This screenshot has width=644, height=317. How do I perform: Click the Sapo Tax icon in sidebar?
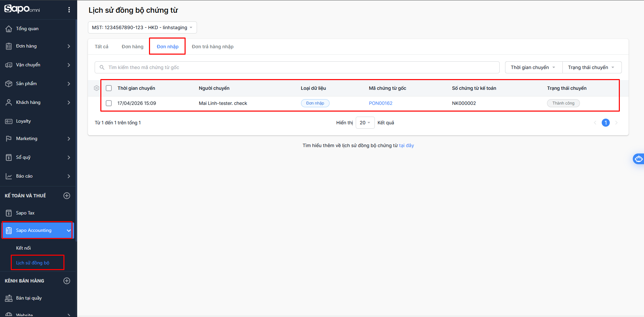9,213
